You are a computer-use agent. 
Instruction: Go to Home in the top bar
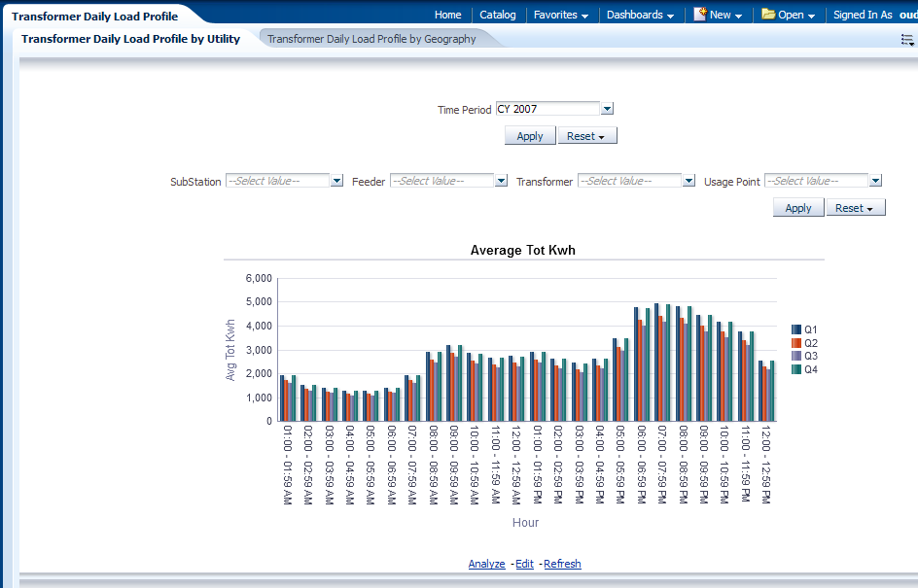coord(448,15)
